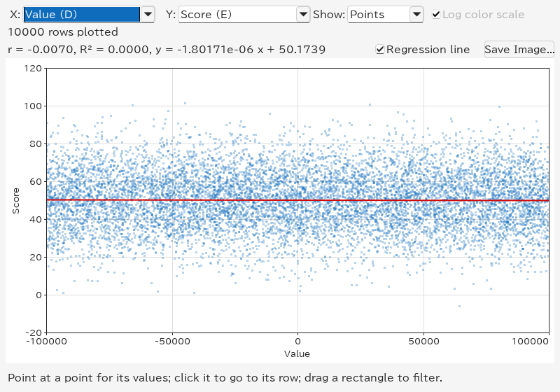
Task: Click the Save Image button
Action: coord(519,49)
